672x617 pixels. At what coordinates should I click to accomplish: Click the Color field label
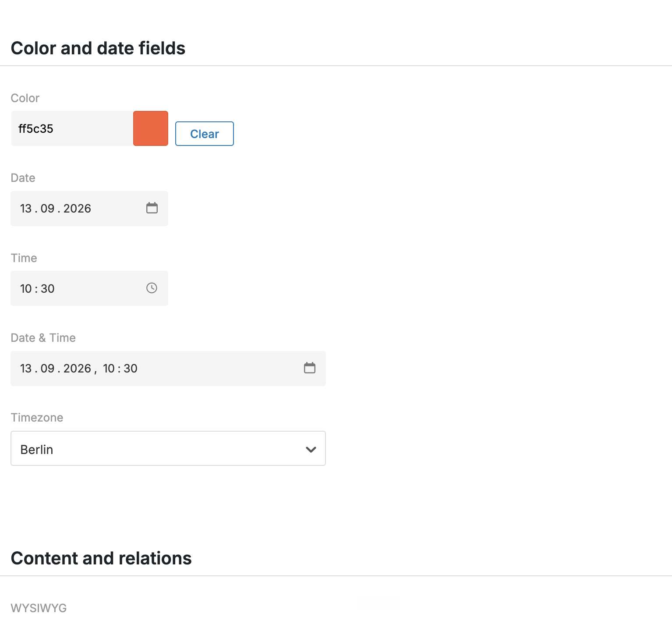coord(25,98)
